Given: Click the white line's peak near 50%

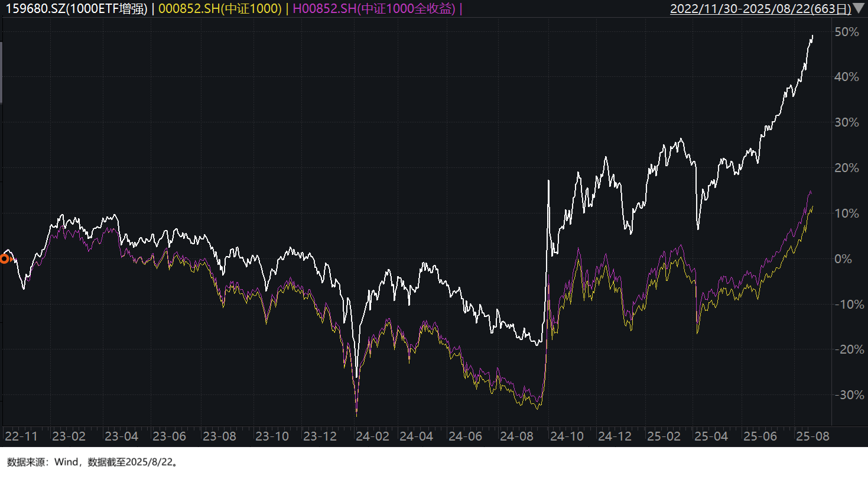Looking at the screenshot, I should 812,36.
